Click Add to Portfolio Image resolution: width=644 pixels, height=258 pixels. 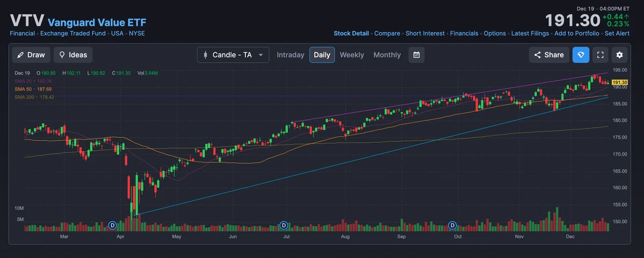[x=577, y=33]
